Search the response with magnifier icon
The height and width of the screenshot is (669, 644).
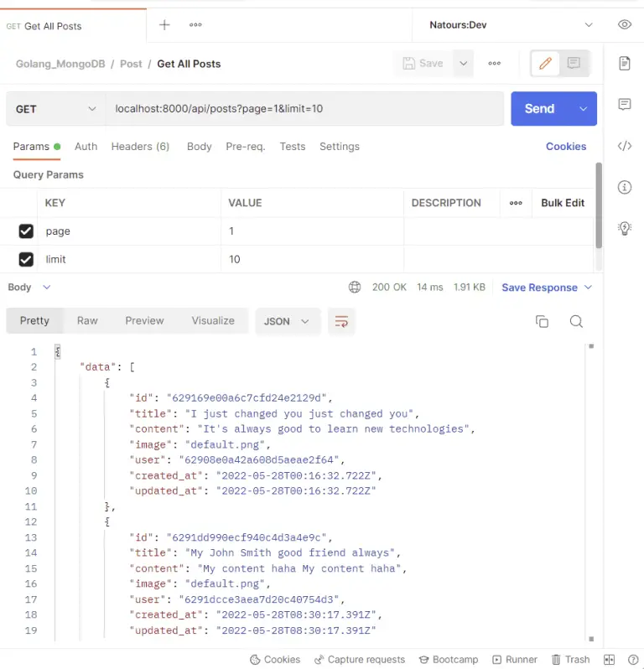576,322
